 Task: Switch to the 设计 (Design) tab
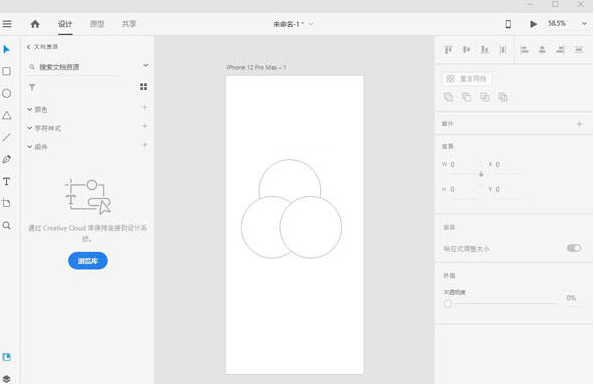click(x=65, y=24)
